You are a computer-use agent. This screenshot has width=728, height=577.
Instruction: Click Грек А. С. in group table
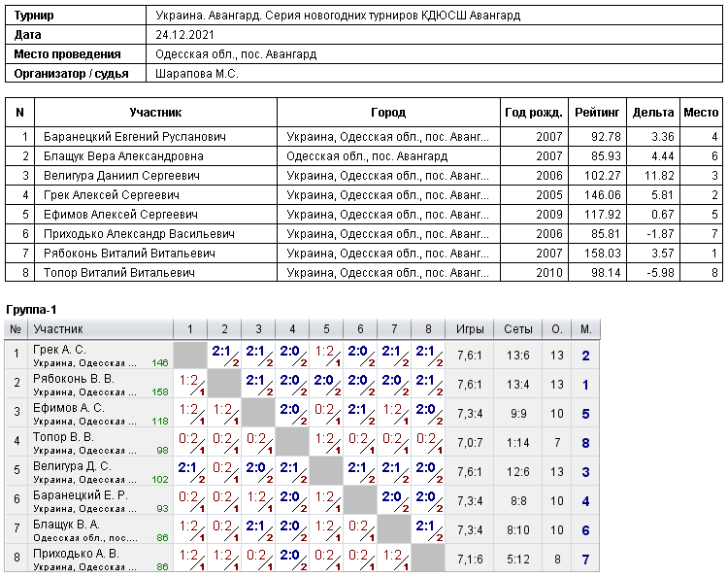point(59,350)
